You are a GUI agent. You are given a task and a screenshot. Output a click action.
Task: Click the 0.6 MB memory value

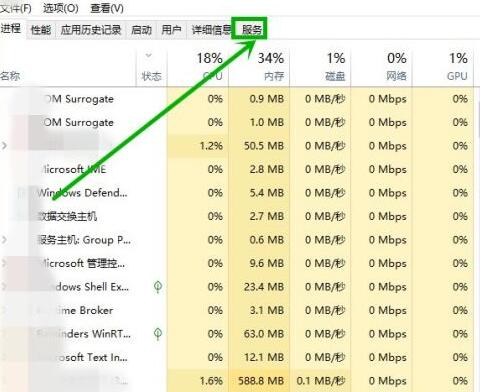267,240
